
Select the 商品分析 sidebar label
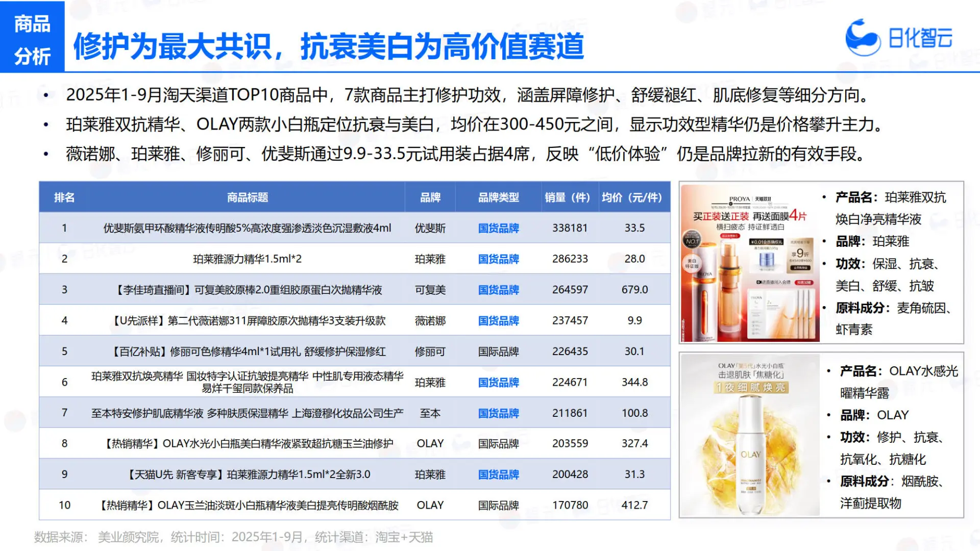pos(32,38)
